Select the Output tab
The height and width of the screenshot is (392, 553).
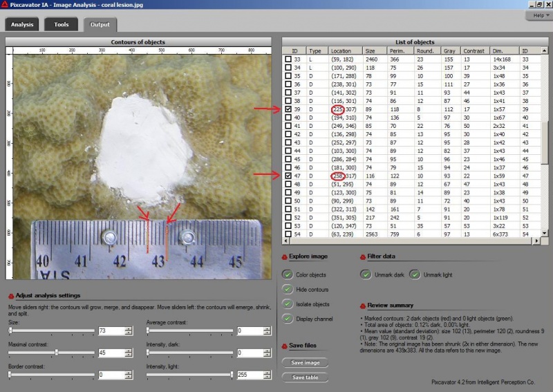100,24
